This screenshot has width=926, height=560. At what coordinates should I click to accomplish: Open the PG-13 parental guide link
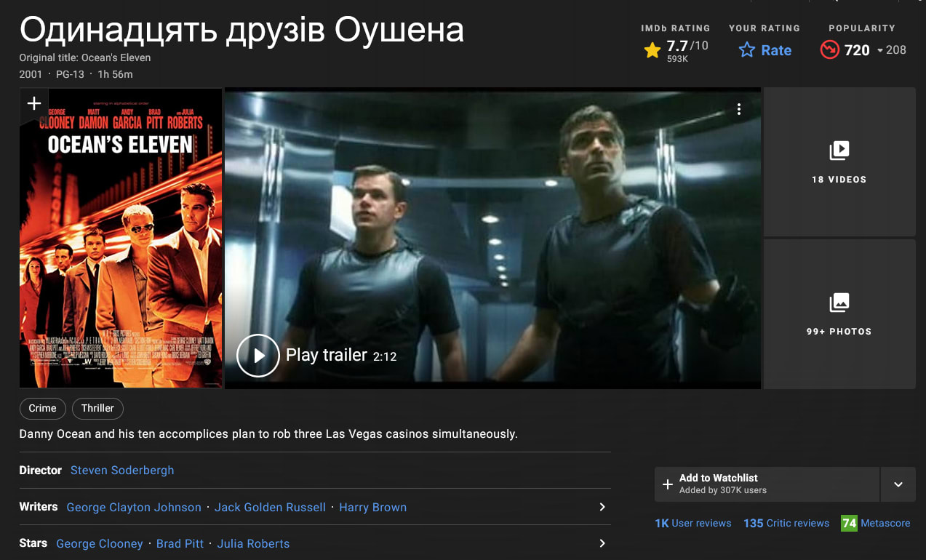tap(70, 74)
